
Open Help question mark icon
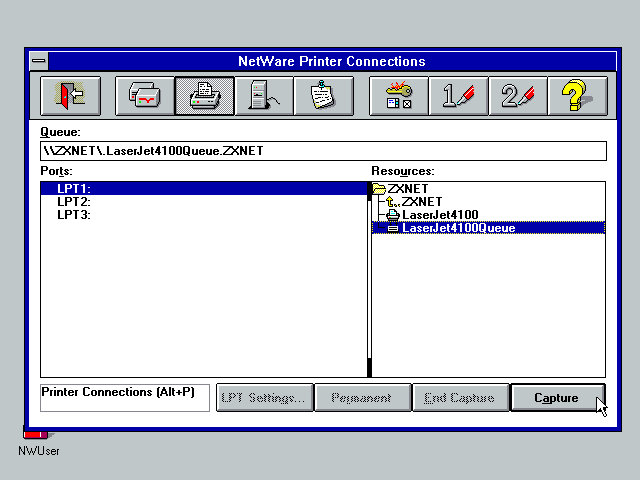[578, 96]
